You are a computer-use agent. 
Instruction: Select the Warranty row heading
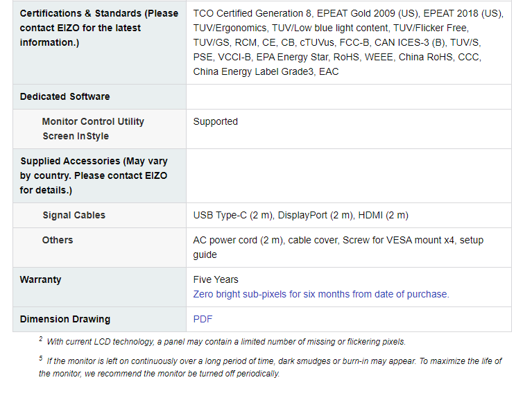[x=40, y=280]
